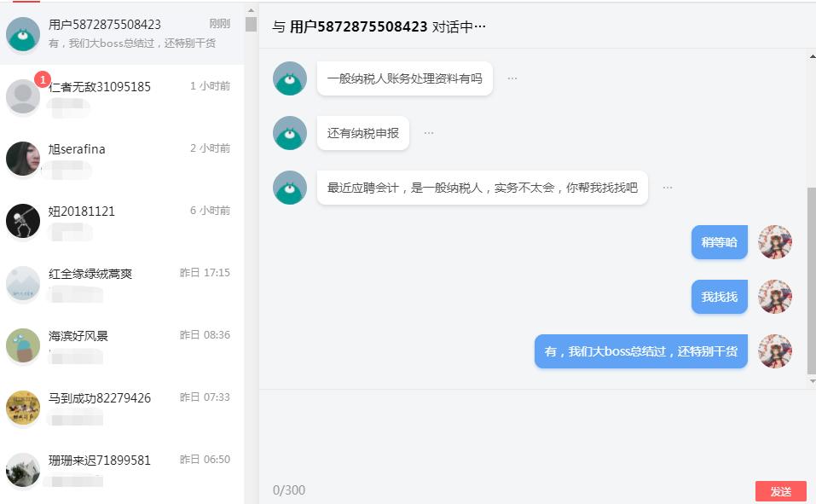
Task: Open the … options beside 一般纳税人账务处理资料有吗 message
Action: (512, 78)
